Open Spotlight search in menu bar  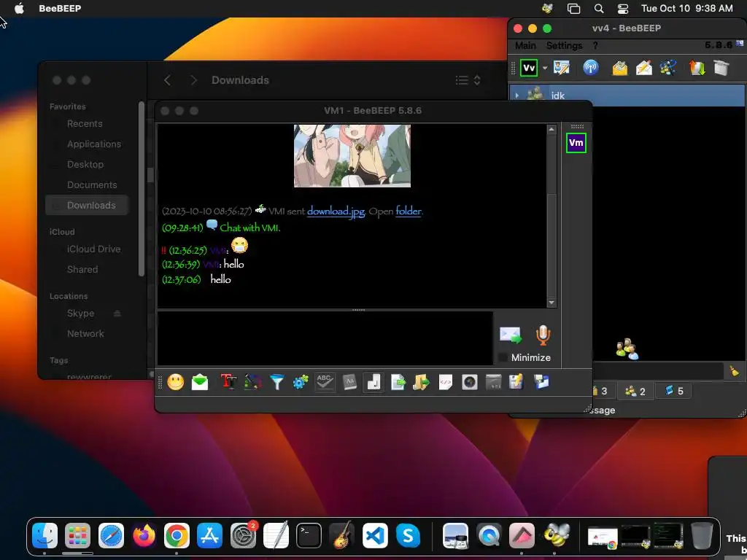click(x=599, y=8)
